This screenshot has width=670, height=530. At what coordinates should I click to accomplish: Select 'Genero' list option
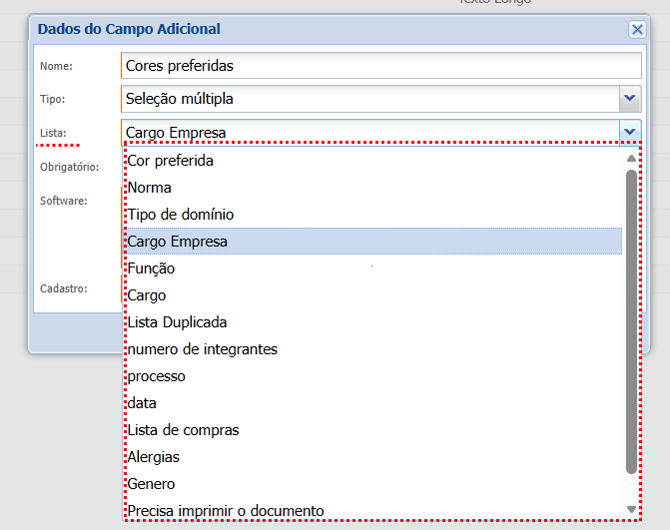coord(151,484)
